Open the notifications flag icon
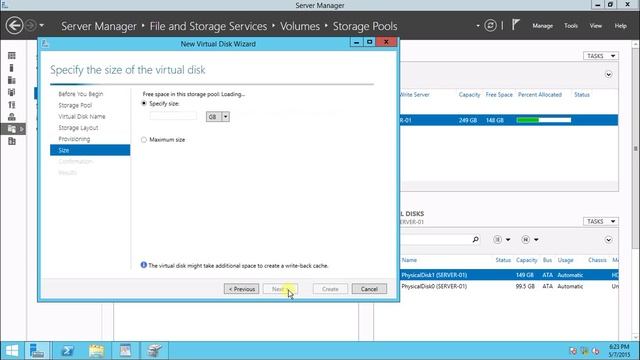 tap(516, 25)
